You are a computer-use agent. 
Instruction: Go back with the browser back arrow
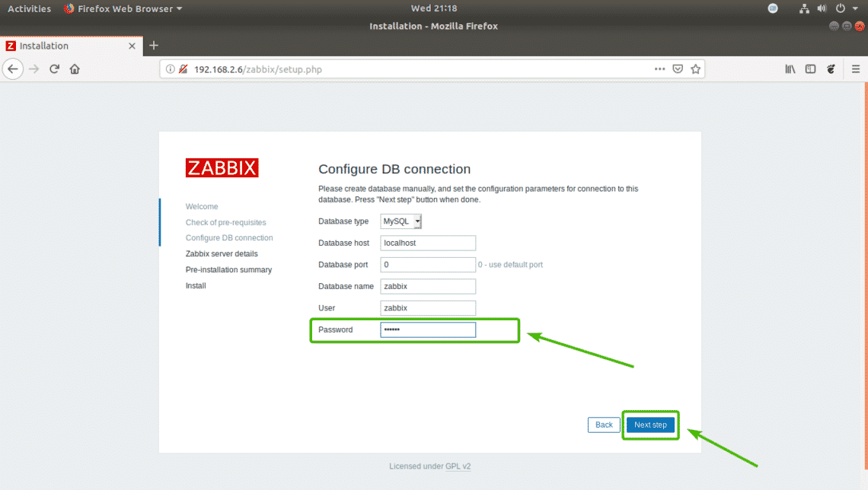(13, 69)
